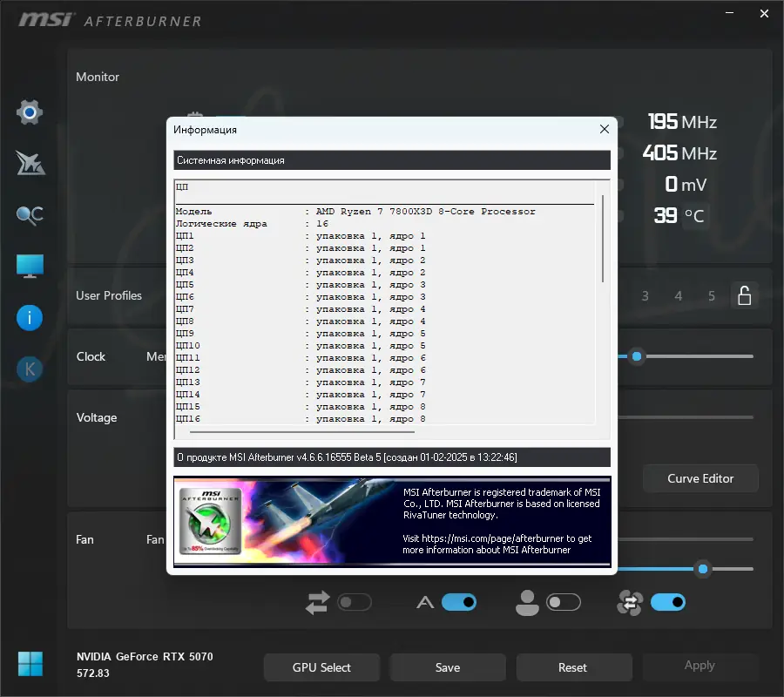Close the Информация dialog
Screen dimensions: 784x697
604,130
